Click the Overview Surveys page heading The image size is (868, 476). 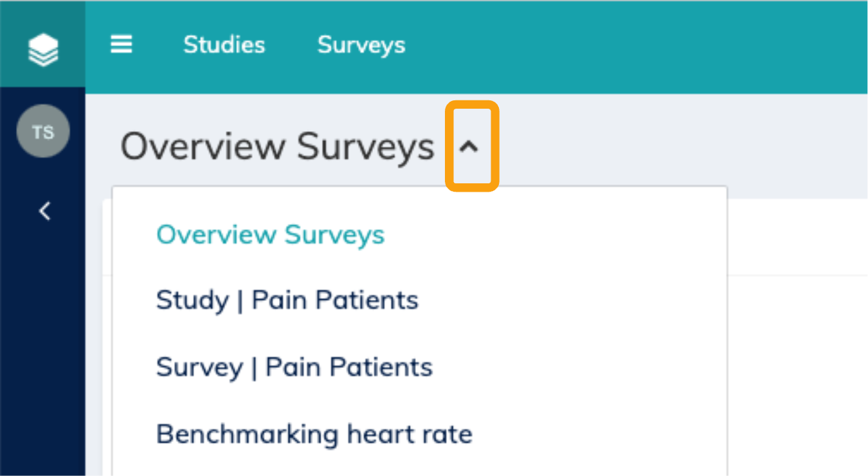(278, 147)
